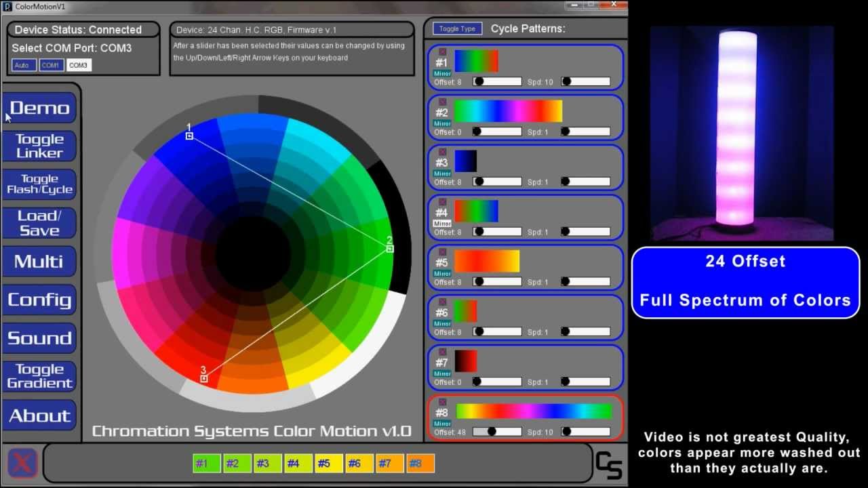Choose the Auto COM port option
Image resolution: width=868 pixels, height=488 pixels.
tap(24, 65)
